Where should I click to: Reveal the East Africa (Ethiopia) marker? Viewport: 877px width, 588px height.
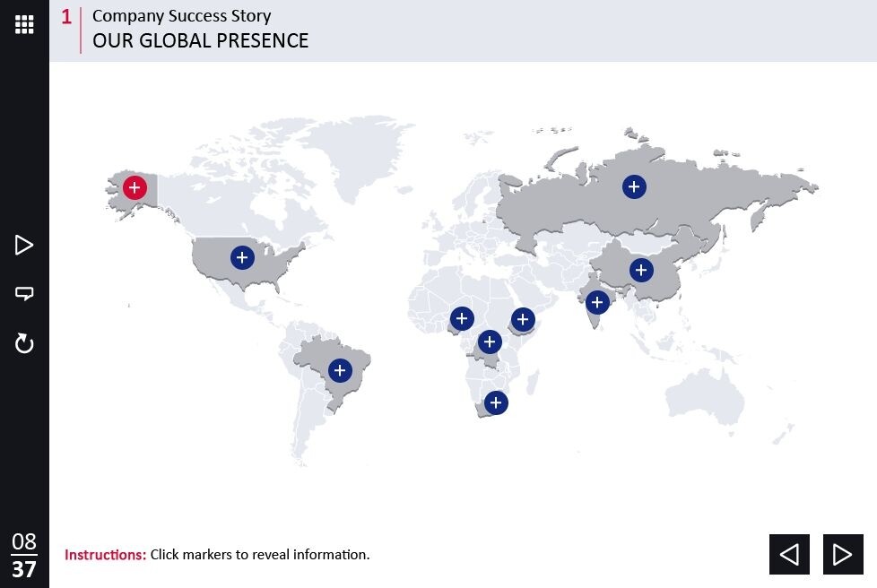coord(523,319)
